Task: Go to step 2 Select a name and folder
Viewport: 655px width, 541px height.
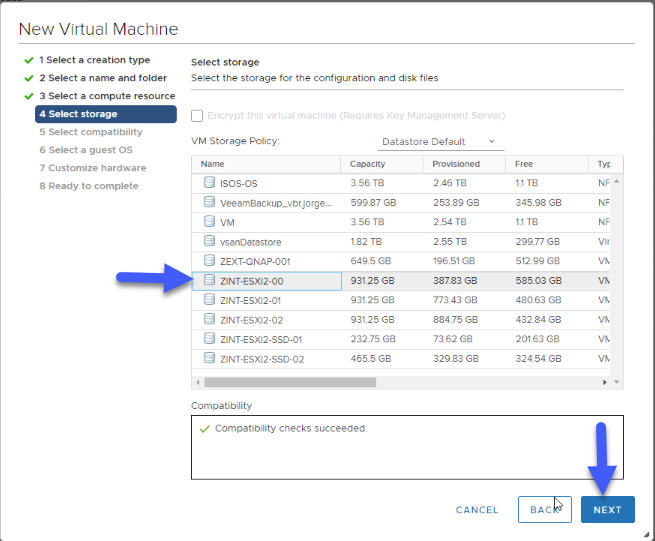Action: [x=103, y=78]
